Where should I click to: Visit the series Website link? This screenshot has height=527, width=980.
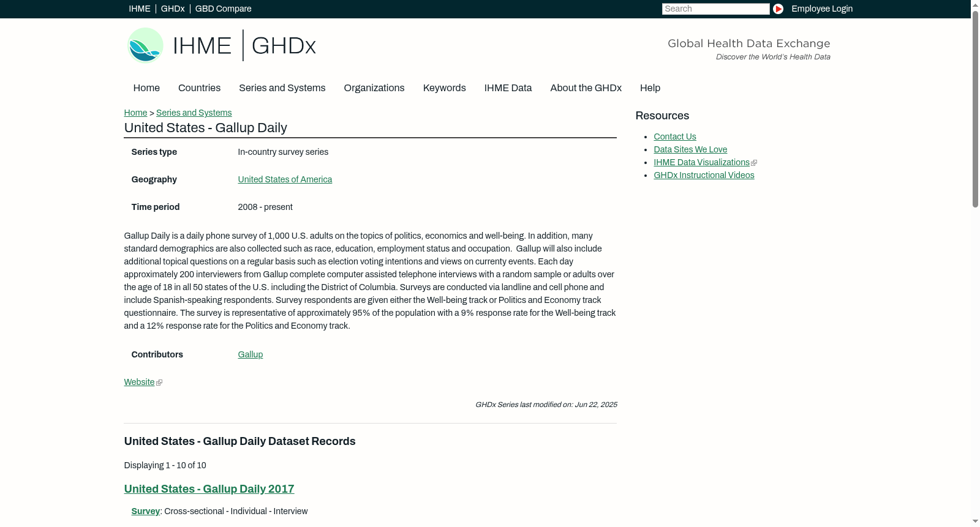click(x=139, y=382)
